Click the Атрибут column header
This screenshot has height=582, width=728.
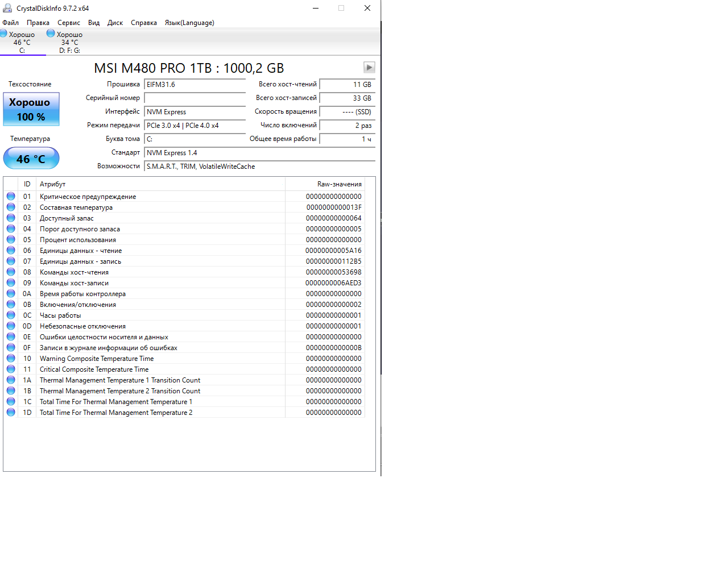pyautogui.click(x=161, y=184)
